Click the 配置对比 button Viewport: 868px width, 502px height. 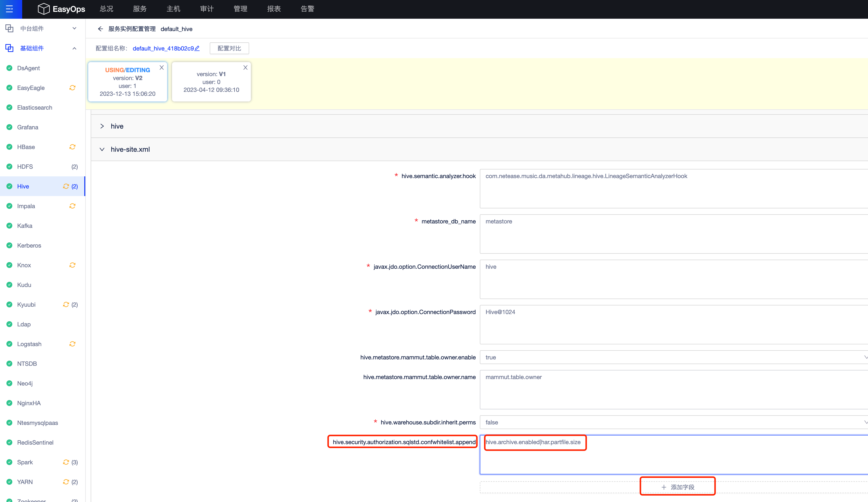coord(229,48)
